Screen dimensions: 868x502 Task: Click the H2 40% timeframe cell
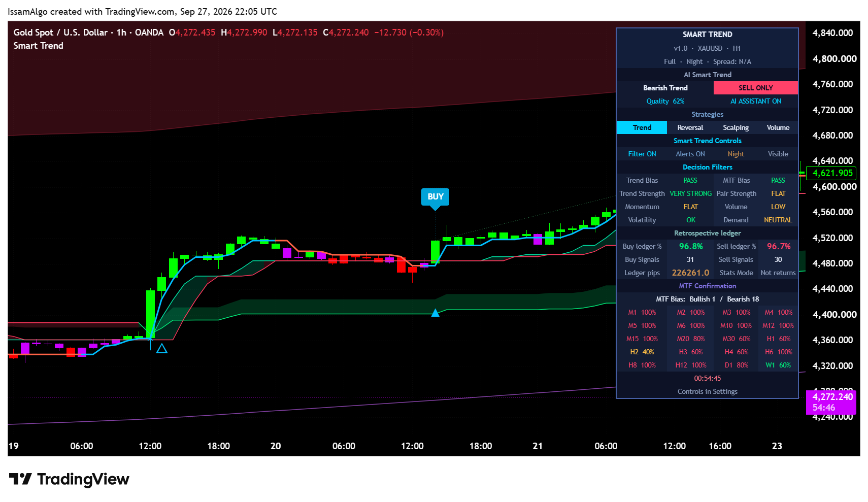pos(642,352)
